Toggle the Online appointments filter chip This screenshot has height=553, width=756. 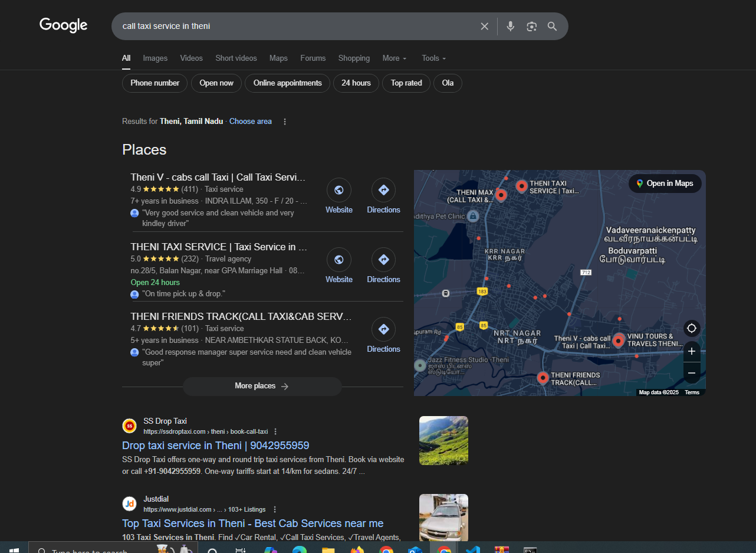288,83
